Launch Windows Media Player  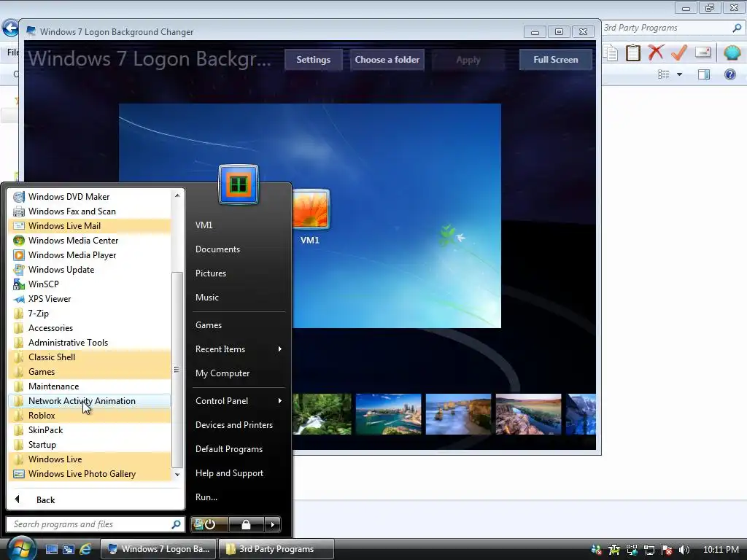[x=89, y=255]
